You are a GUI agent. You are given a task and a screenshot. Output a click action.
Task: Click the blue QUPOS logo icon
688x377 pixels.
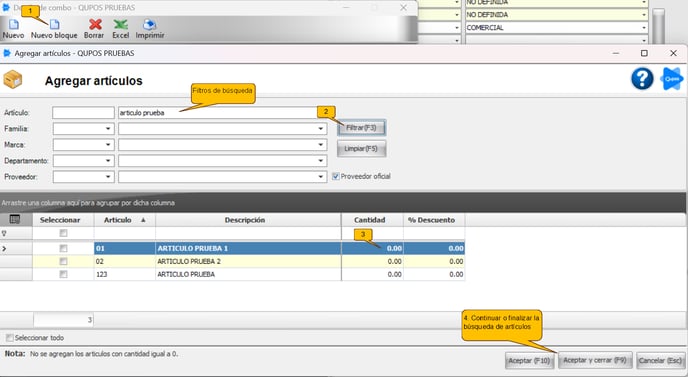(672, 79)
